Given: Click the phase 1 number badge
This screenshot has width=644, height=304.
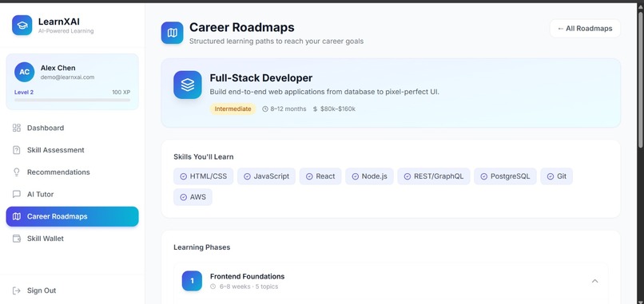Looking at the screenshot, I should [x=193, y=281].
